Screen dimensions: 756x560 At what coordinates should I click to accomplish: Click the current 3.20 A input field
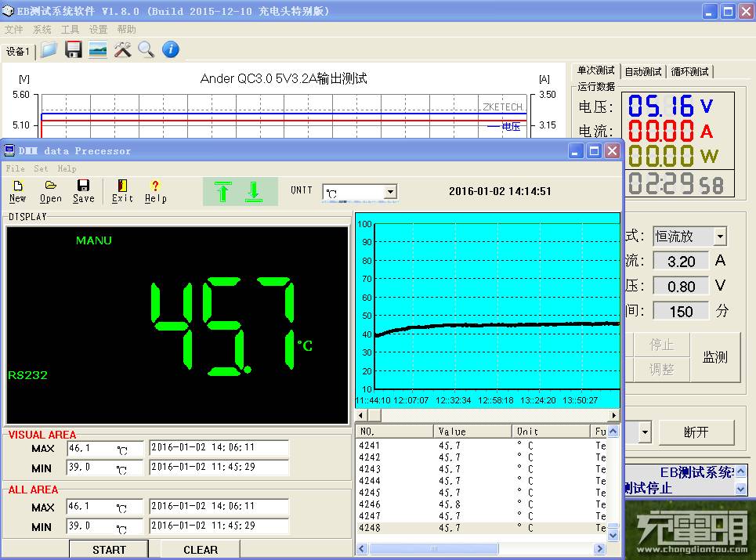[681, 262]
